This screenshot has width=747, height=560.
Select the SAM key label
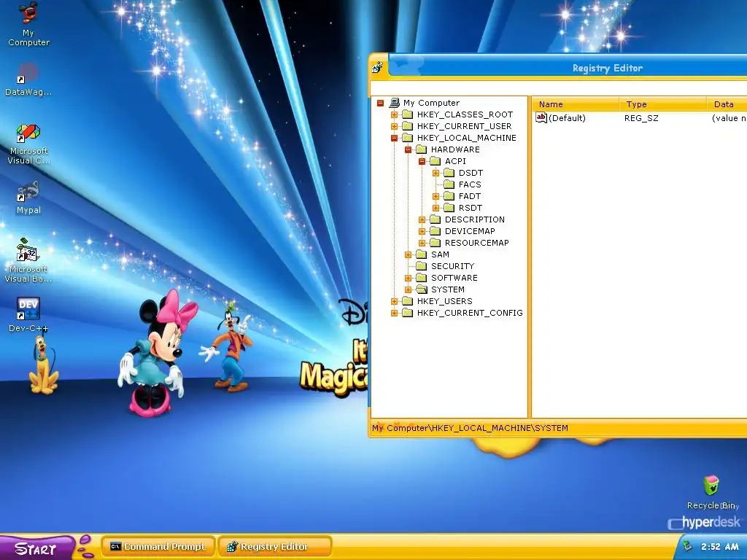click(x=440, y=254)
